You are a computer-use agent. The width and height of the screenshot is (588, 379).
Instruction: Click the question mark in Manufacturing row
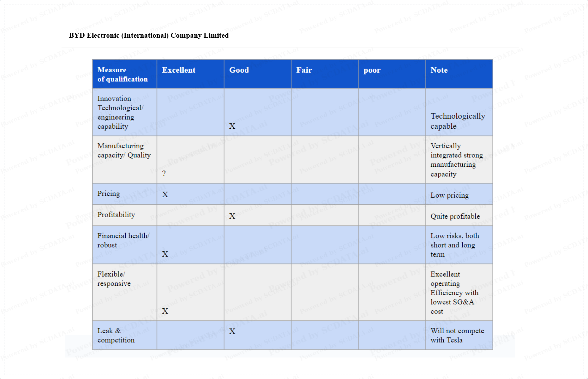(164, 174)
